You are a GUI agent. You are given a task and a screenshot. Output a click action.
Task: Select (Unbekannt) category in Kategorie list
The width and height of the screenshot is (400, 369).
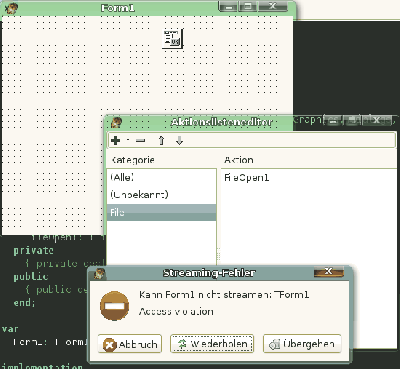click(161, 195)
